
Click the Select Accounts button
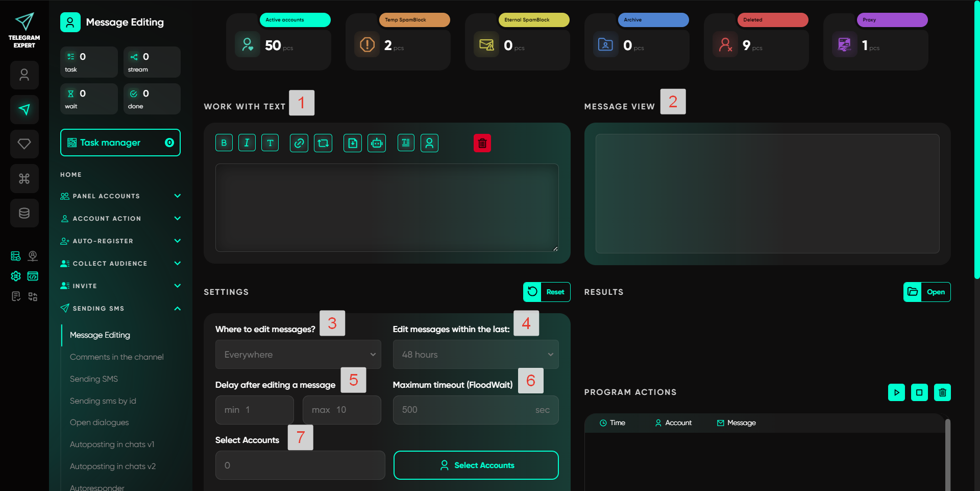point(476,465)
